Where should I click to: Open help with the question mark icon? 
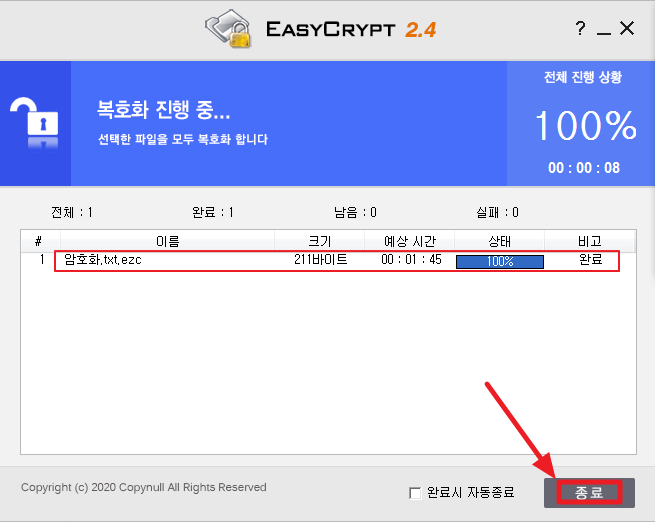click(580, 28)
